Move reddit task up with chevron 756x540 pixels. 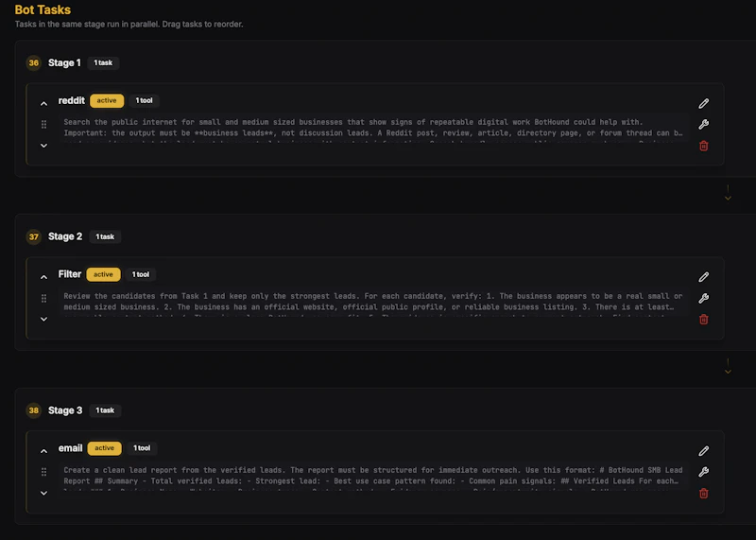(43, 104)
